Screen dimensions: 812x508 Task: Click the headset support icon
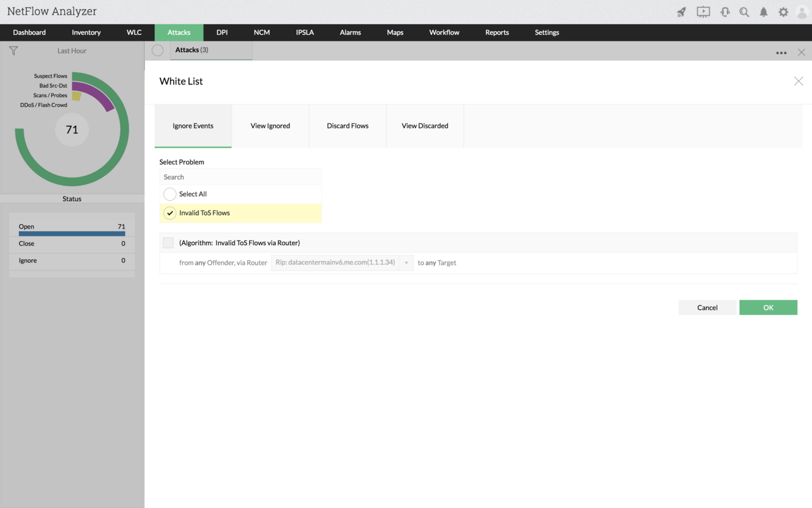pos(724,12)
